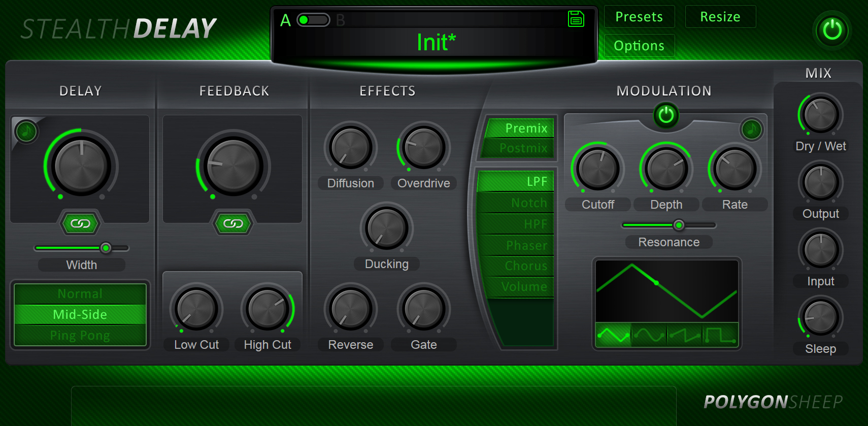Toggle the modulation section power button
Screen dimensions: 868x426
point(666,116)
